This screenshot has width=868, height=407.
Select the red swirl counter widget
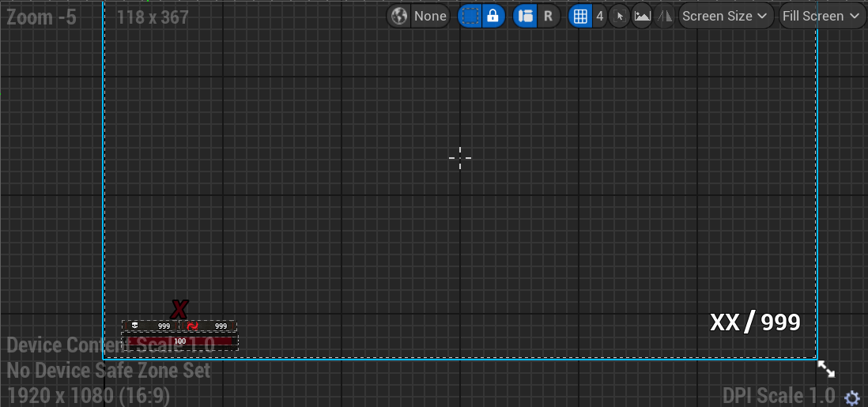(208, 326)
